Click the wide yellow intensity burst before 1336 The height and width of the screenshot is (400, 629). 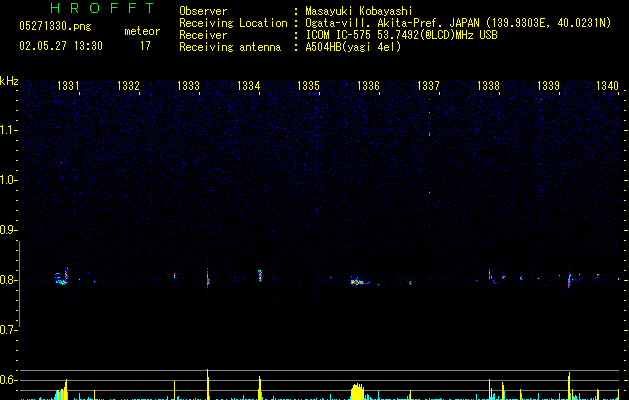click(x=358, y=392)
